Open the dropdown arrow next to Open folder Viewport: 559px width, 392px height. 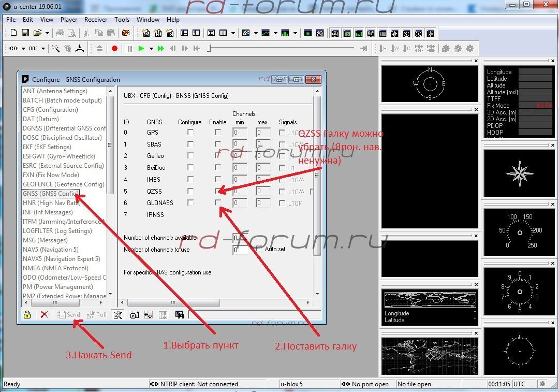click(47, 33)
